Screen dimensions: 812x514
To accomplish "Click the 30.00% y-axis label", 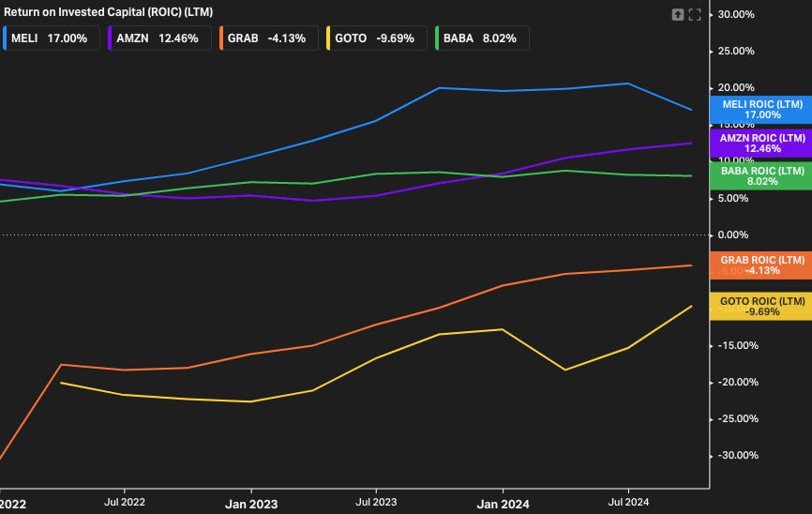I will pos(736,14).
